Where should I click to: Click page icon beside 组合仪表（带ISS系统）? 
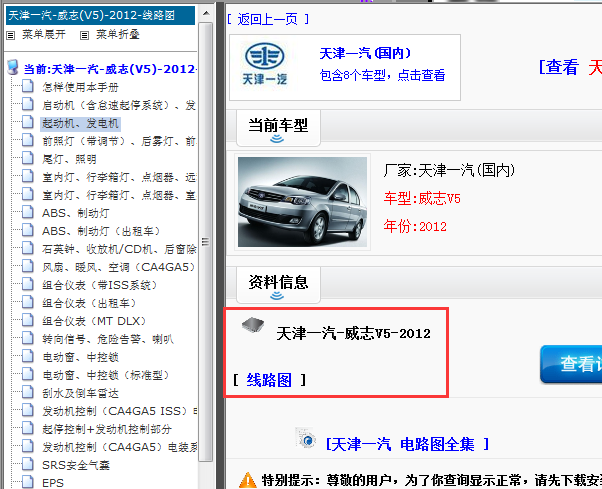coord(28,284)
